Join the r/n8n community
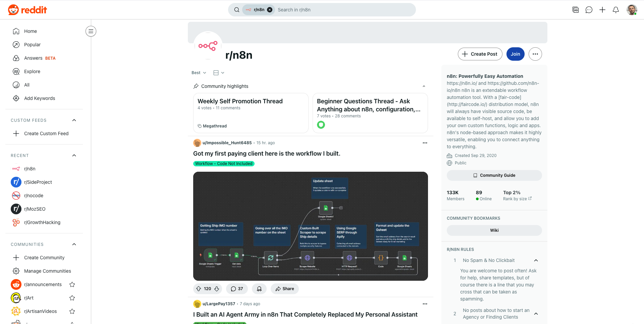Screen dimensions: 644x324 coord(516,54)
